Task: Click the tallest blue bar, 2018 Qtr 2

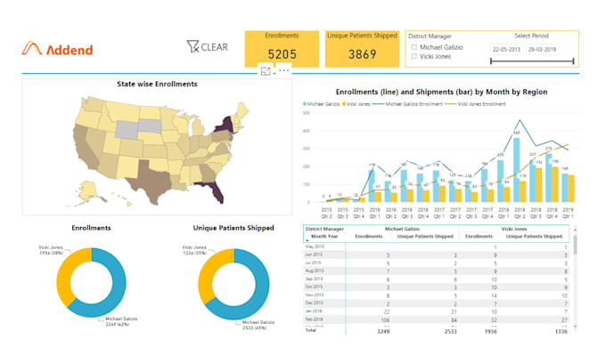Action: [x=516, y=170]
